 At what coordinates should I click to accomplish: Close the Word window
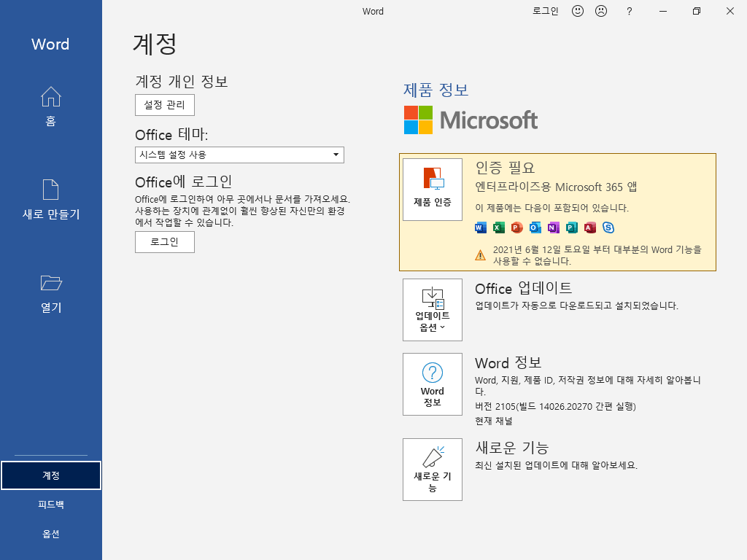pyautogui.click(x=729, y=11)
